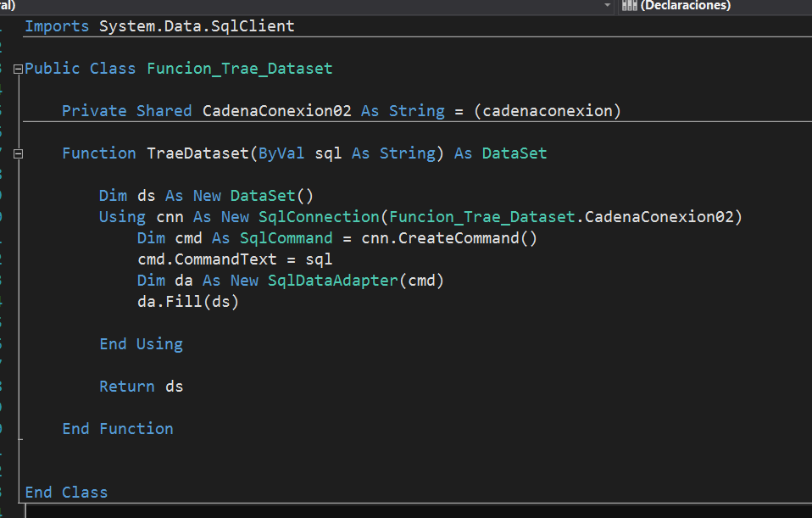Click the vertical editor scrollbar

click(x=807, y=254)
